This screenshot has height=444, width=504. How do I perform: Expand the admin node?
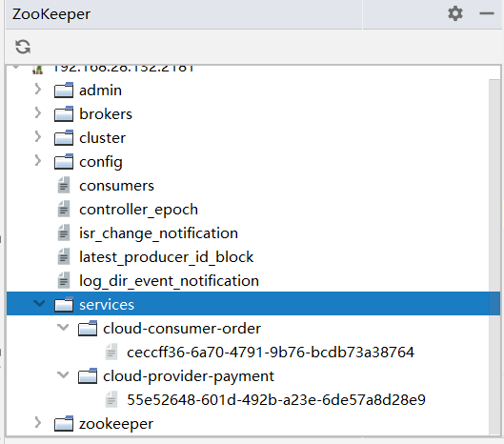(x=38, y=90)
